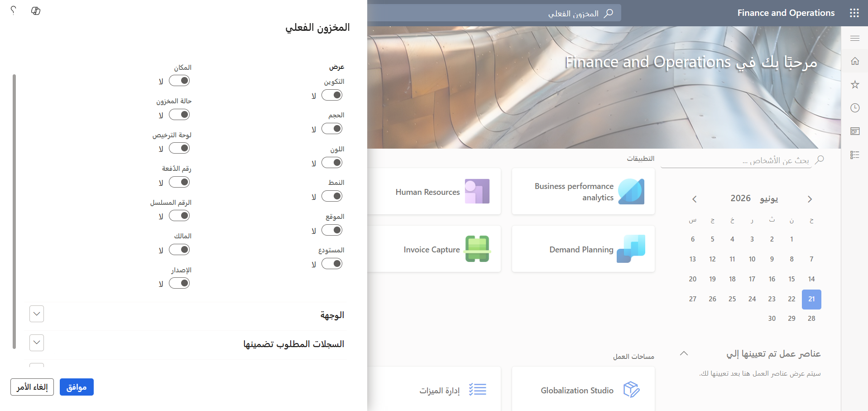Screen dimensions: 868x411
Task: Click the 2026 year label in calendar
Action: (740, 198)
